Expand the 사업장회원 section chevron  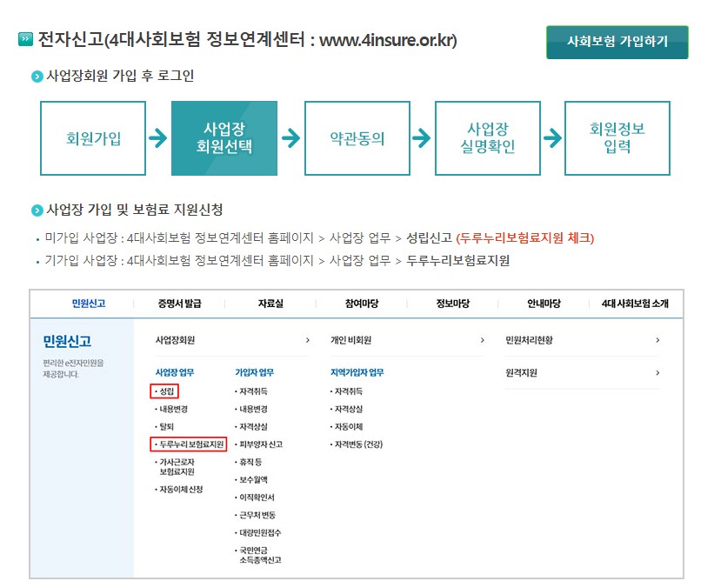309,339
